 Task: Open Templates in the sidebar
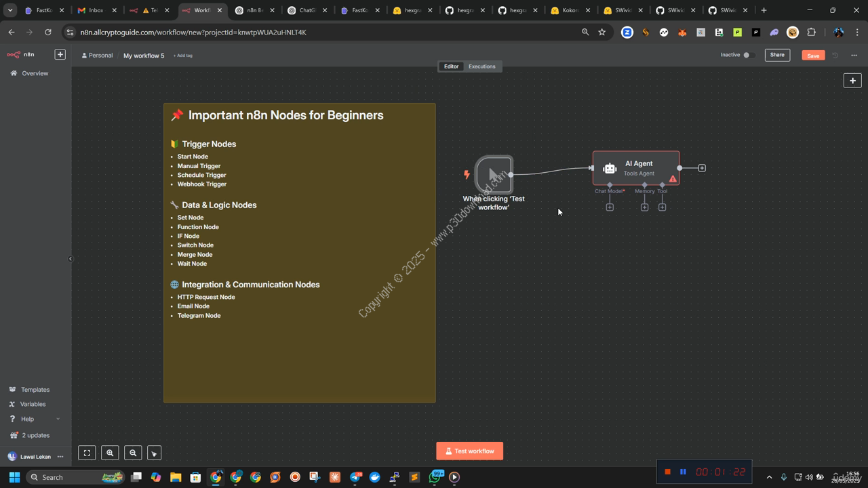[x=35, y=390]
